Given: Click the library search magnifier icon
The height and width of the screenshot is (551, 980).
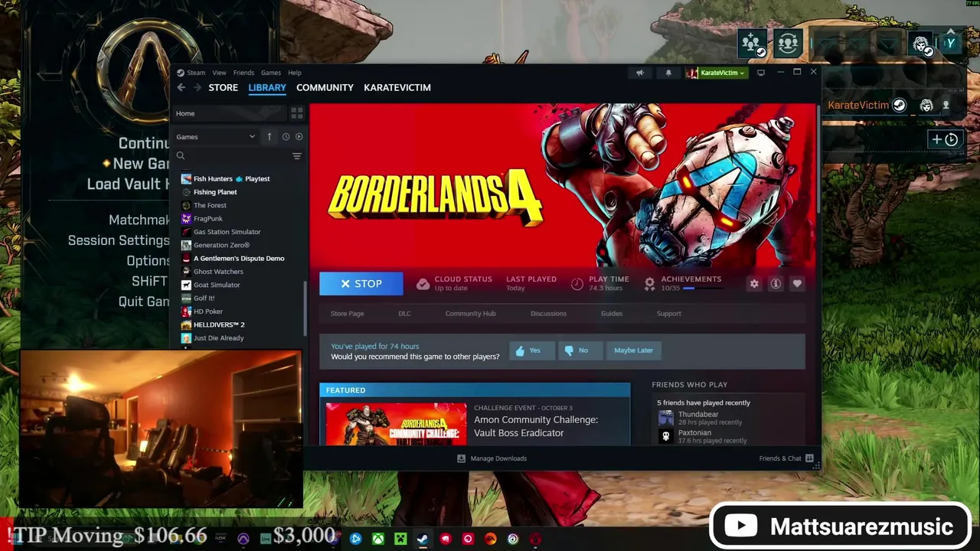Looking at the screenshot, I should (181, 156).
